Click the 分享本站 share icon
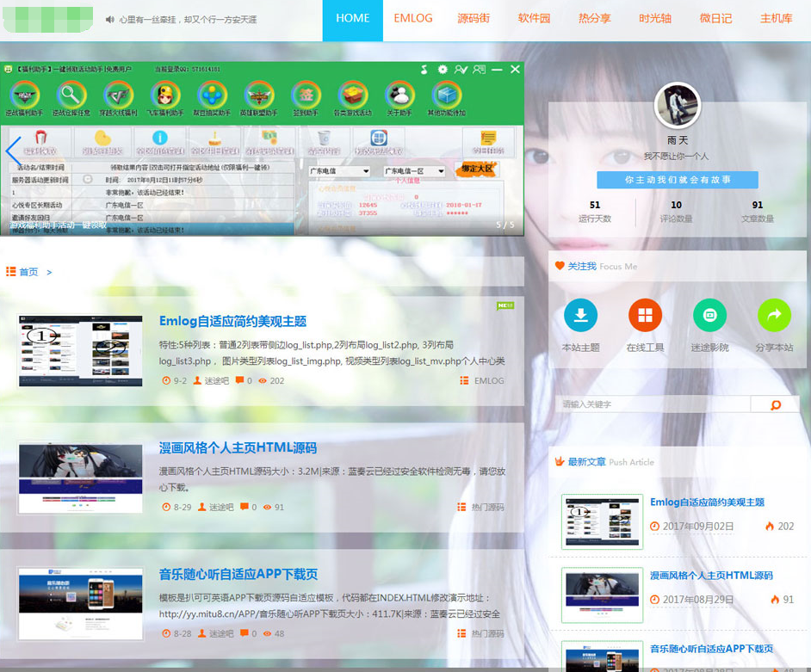811x672 pixels. tap(774, 316)
